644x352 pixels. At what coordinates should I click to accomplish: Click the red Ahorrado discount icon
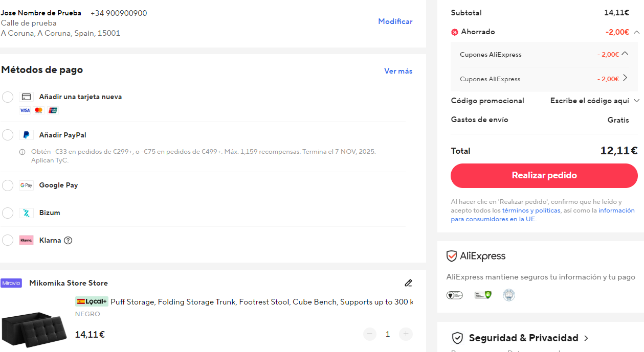(x=454, y=32)
